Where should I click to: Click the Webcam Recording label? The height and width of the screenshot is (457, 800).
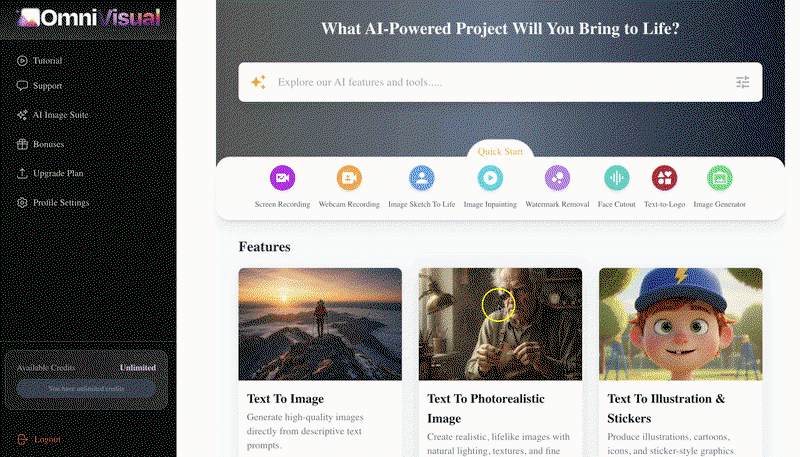pos(349,204)
